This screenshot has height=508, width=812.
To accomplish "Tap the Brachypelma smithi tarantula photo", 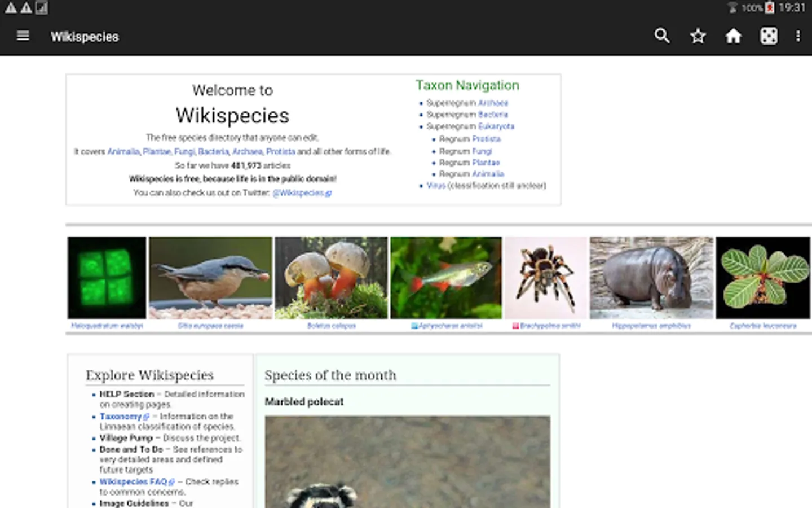I will click(546, 278).
